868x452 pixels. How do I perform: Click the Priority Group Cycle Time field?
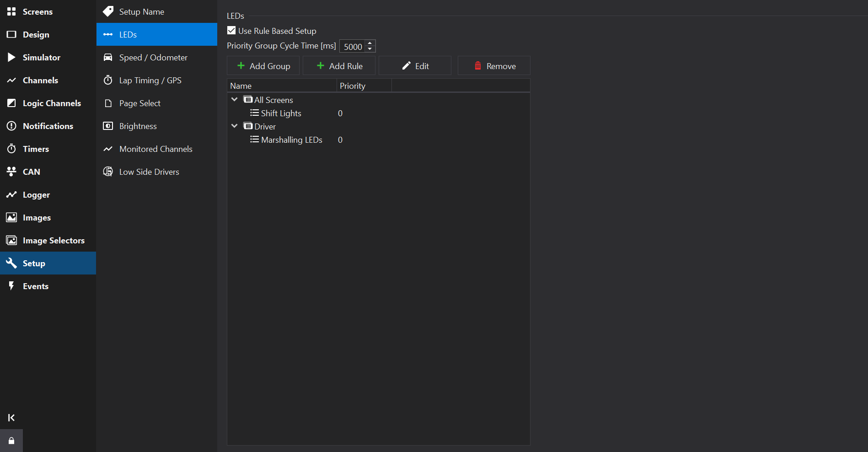tap(353, 46)
